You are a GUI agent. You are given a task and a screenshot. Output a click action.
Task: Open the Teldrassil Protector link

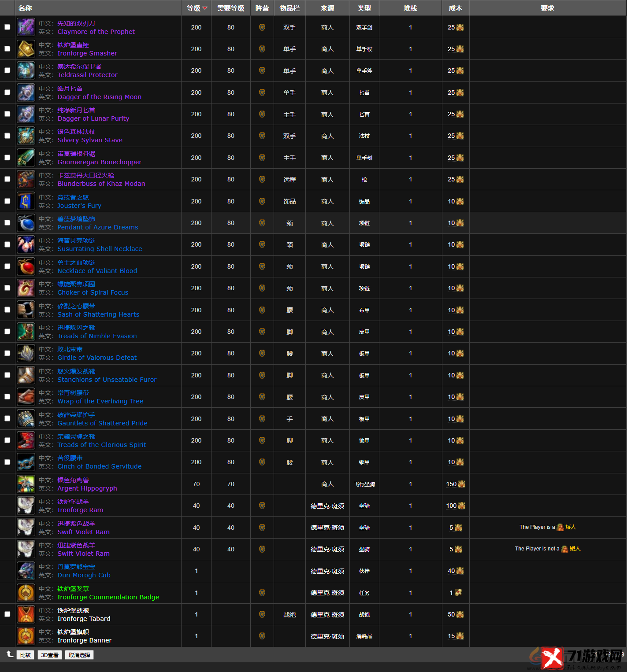87,75
